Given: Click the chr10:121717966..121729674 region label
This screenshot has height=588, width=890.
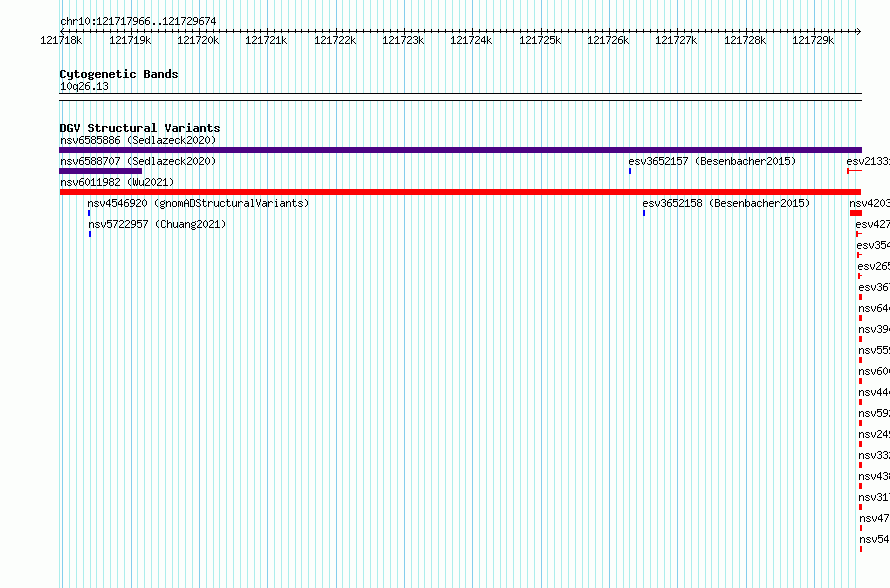Looking at the screenshot, I should (x=138, y=22).
